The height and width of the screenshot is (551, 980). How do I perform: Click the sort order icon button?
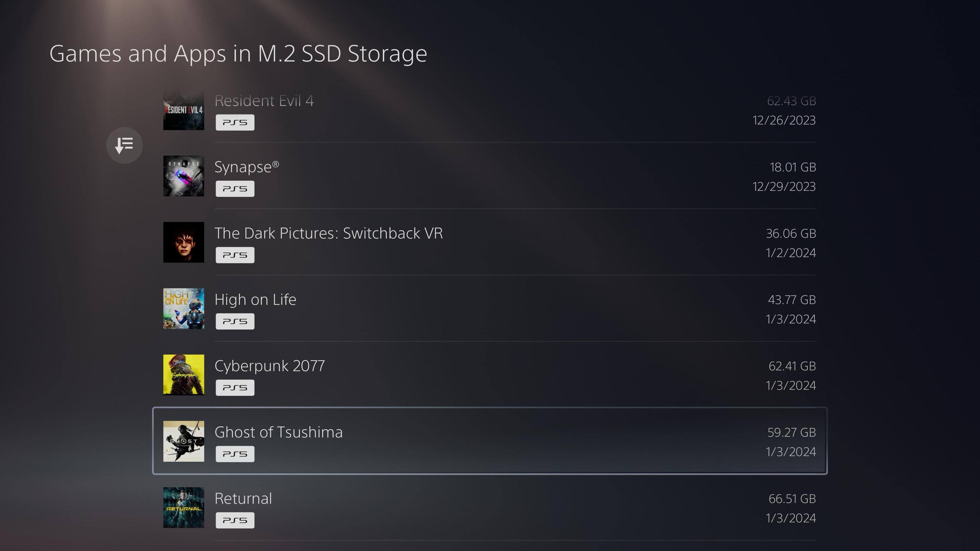[x=124, y=145]
